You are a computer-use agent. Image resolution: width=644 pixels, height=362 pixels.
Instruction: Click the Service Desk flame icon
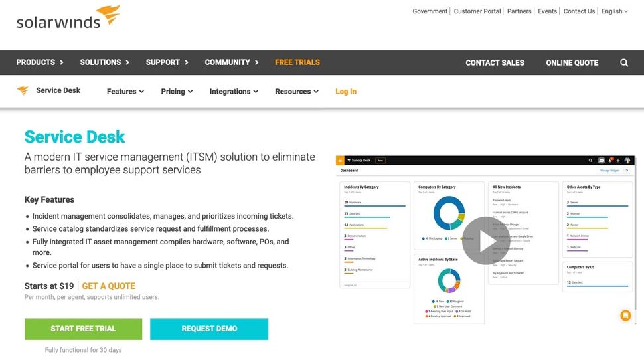click(23, 90)
